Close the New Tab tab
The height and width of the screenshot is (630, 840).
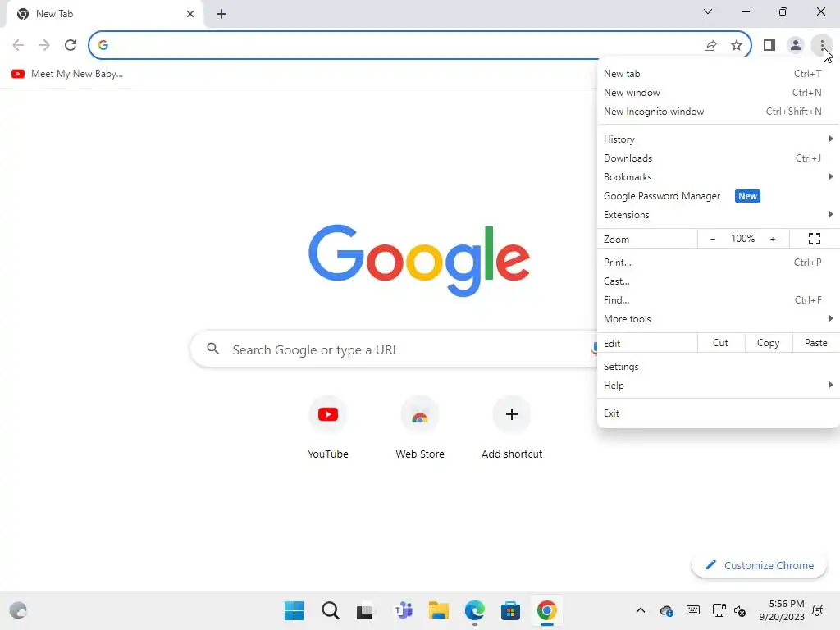[x=190, y=14]
